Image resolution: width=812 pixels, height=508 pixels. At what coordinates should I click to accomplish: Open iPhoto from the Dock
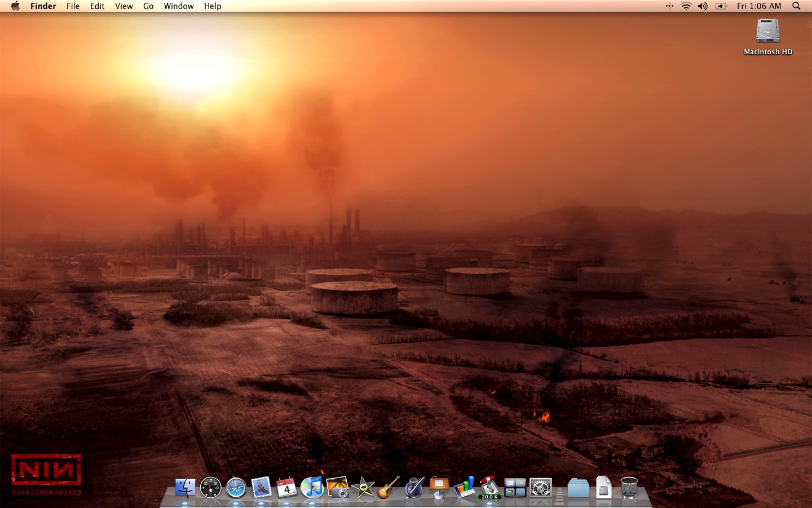click(337, 487)
